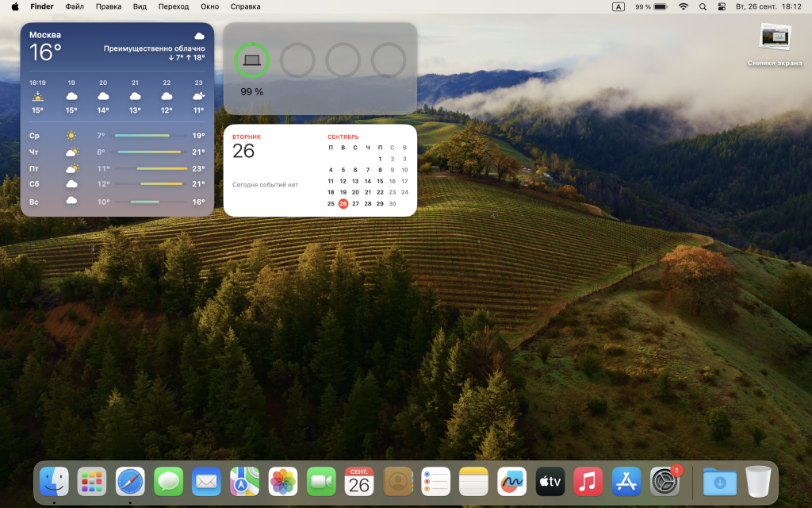812x508 pixels.
Task: Open the Maps app icon
Action: 244,481
